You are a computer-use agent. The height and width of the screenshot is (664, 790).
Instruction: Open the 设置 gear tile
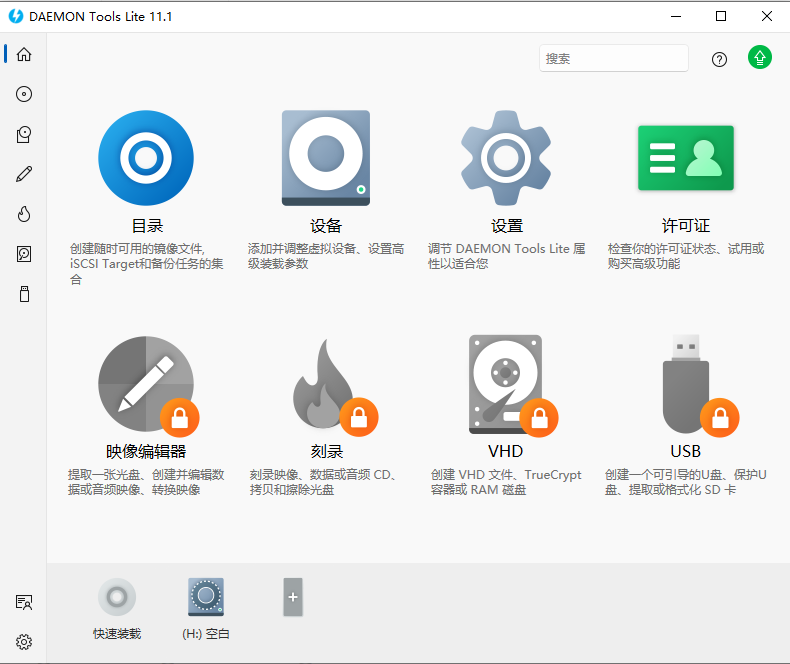click(x=506, y=158)
